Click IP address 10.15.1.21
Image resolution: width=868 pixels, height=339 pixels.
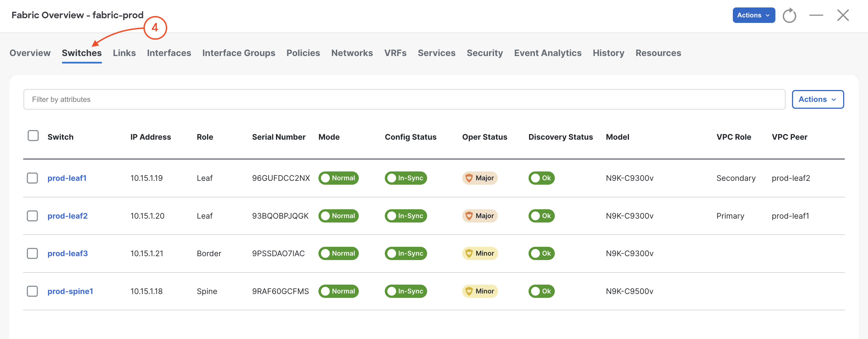[x=147, y=253]
